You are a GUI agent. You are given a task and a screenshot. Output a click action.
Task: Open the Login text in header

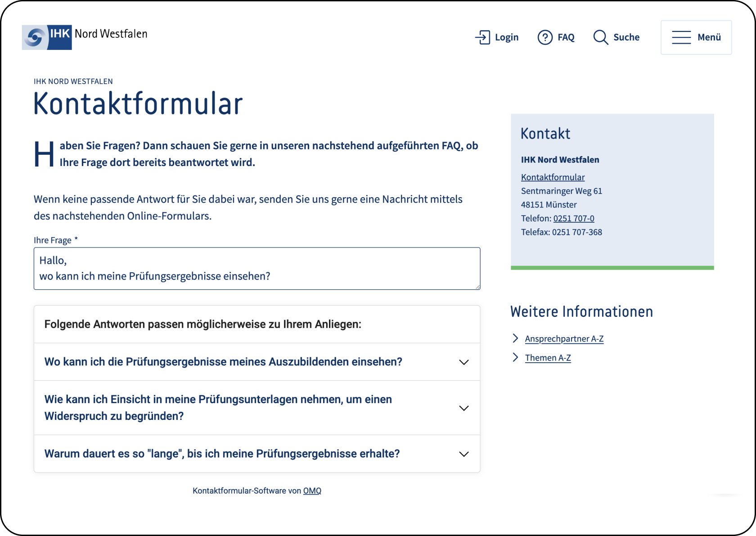(x=507, y=37)
